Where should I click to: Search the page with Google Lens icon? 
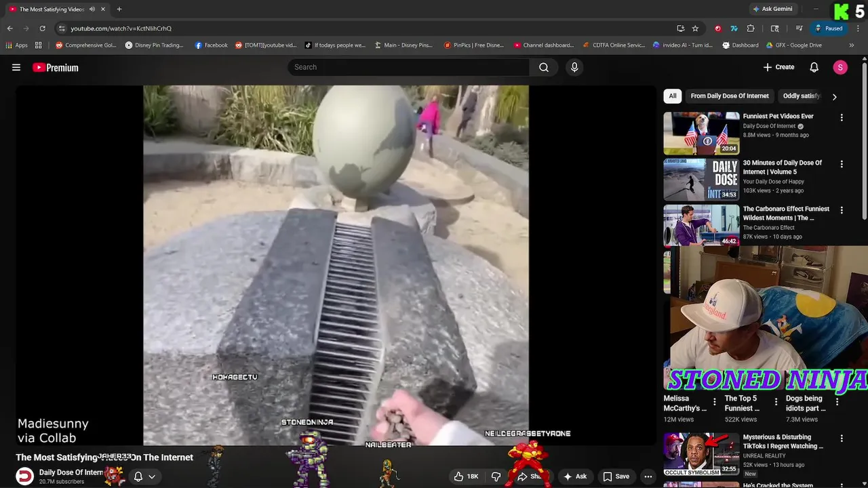775,28
